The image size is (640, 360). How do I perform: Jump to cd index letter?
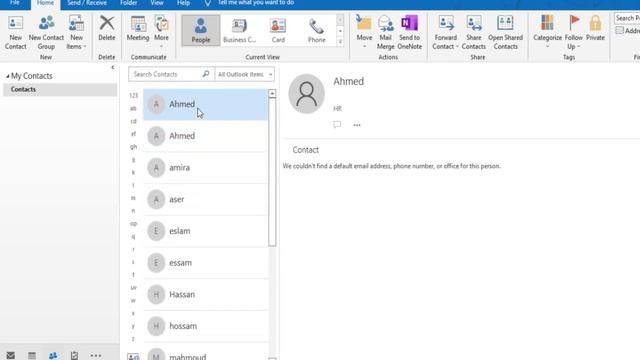[x=133, y=121]
